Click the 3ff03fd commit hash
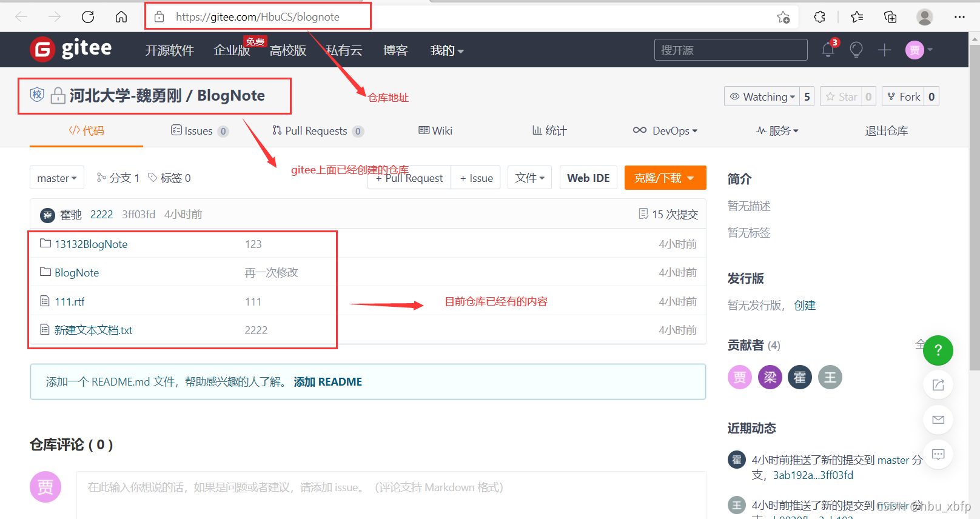 138,214
